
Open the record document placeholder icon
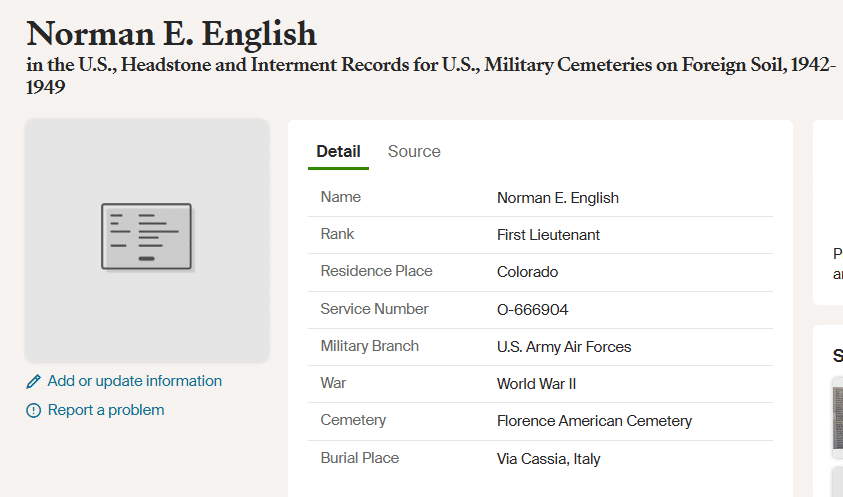coord(146,236)
